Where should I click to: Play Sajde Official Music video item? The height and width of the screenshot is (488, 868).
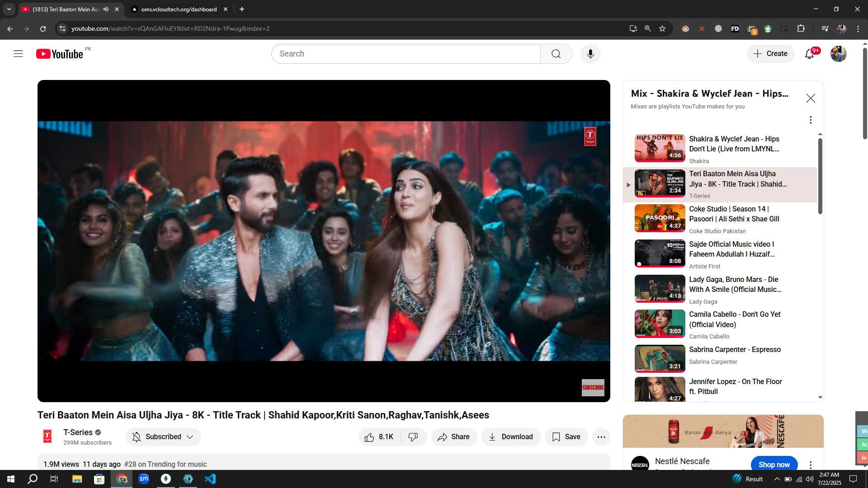(x=720, y=255)
